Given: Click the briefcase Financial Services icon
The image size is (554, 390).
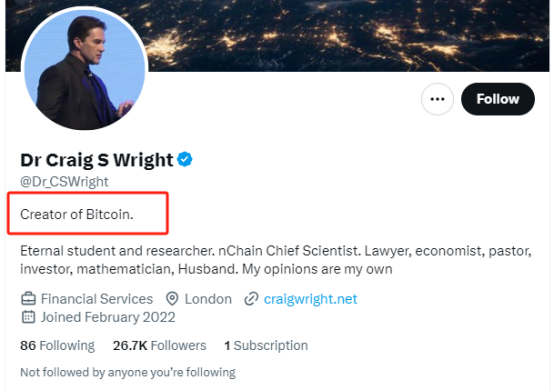Looking at the screenshot, I should click(x=28, y=299).
